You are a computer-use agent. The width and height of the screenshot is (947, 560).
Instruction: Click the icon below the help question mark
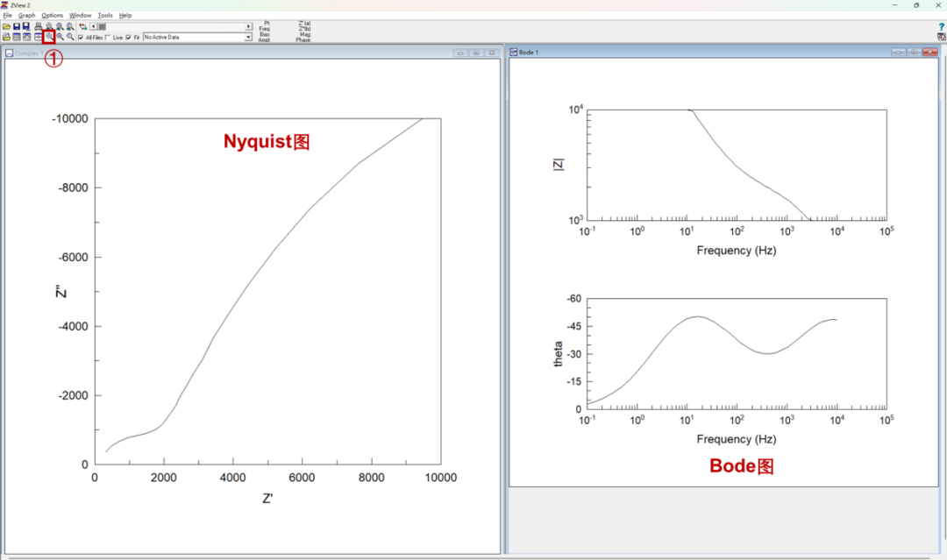click(941, 37)
